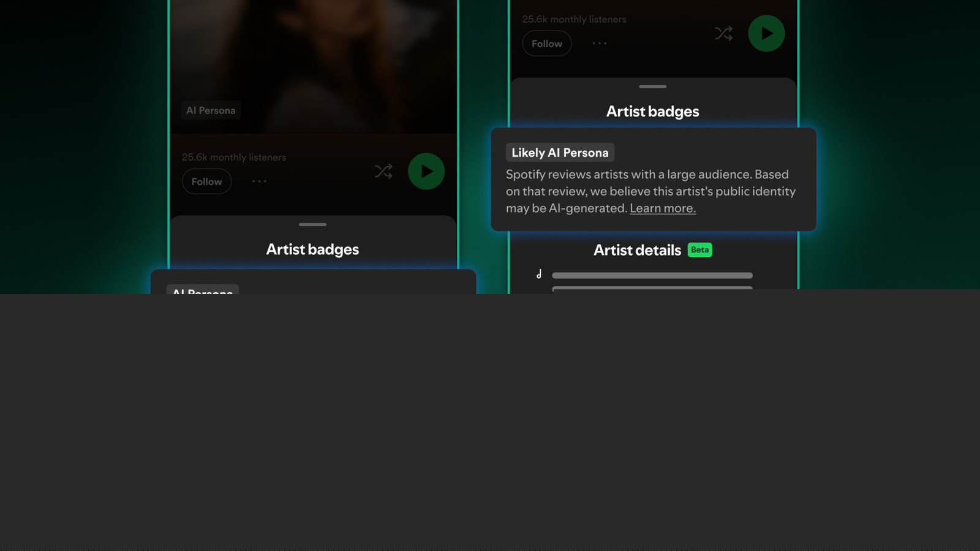Tap the AI Persona tag on artist image
980x551 pixels.
211,110
